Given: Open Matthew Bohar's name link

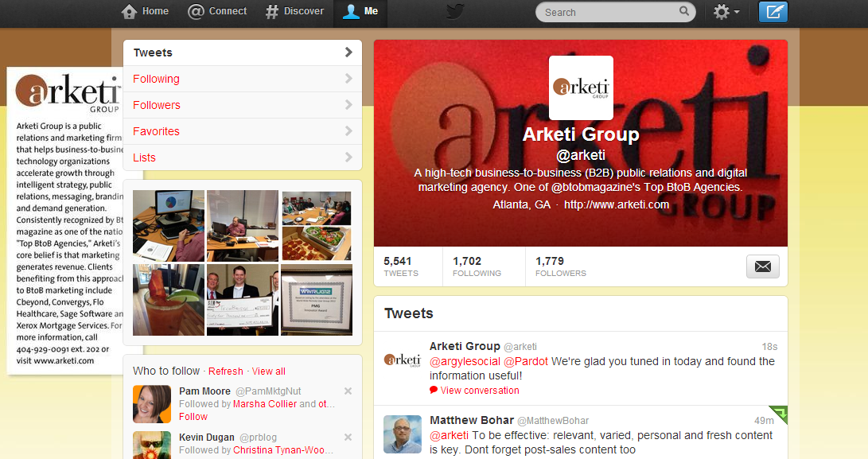Looking at the screenshot, I should pos(472,420).
